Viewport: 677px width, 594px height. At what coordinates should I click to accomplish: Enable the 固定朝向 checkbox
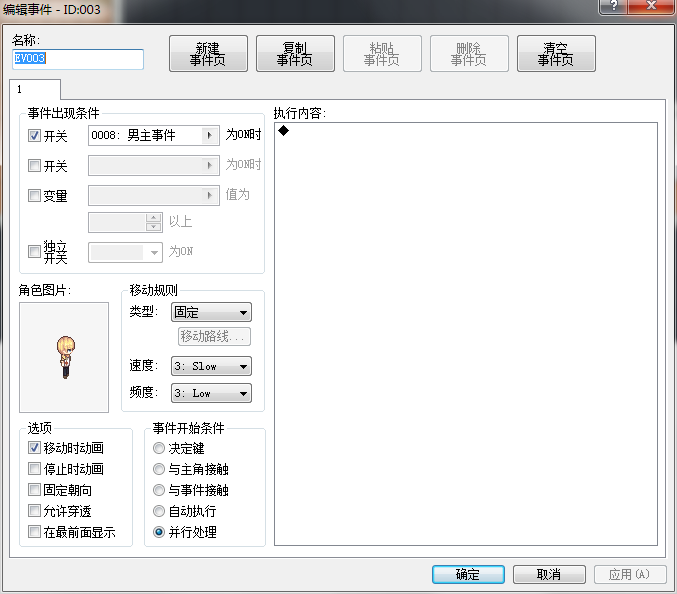click(x=34, y=490)
